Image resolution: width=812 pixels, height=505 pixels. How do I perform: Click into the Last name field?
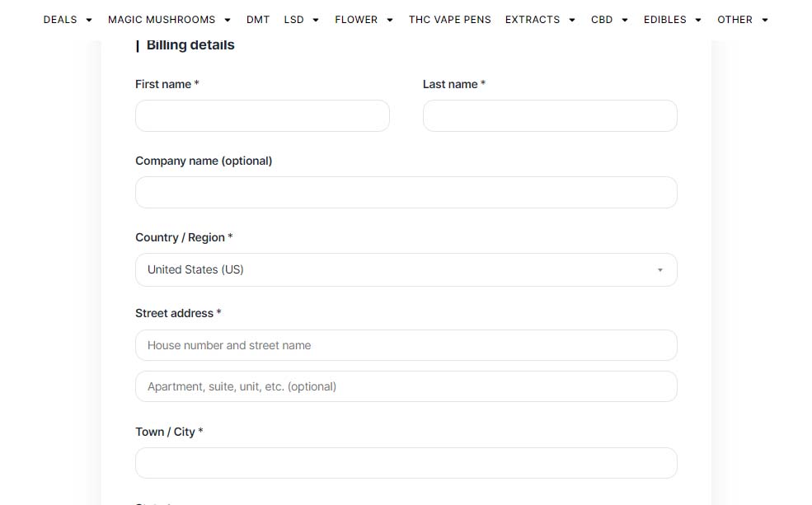(x=550, y=116)
